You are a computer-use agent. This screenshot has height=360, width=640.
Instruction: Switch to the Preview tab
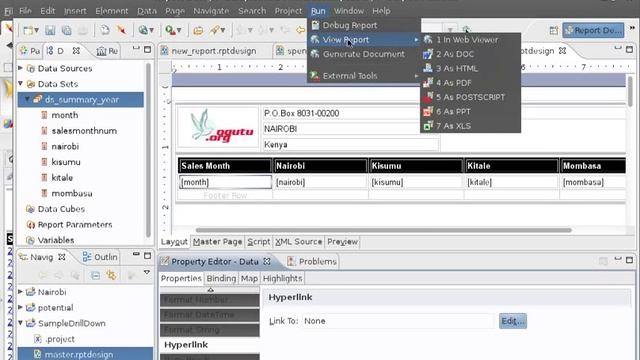tap(342, 242)
